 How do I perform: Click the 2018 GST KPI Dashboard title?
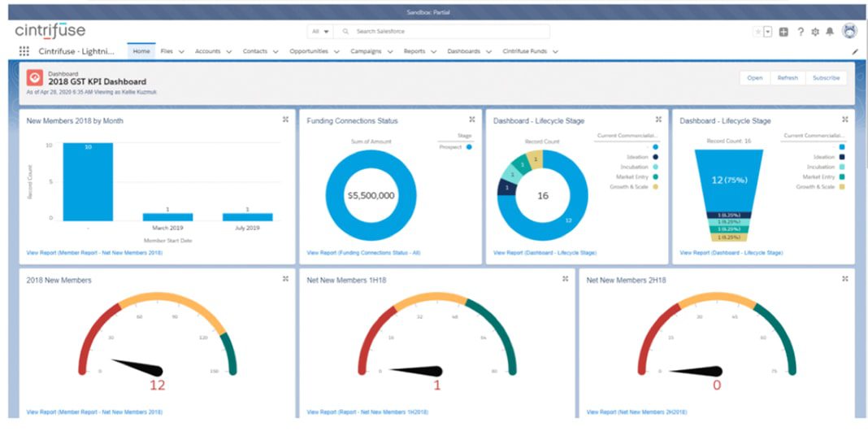point(98,82)
